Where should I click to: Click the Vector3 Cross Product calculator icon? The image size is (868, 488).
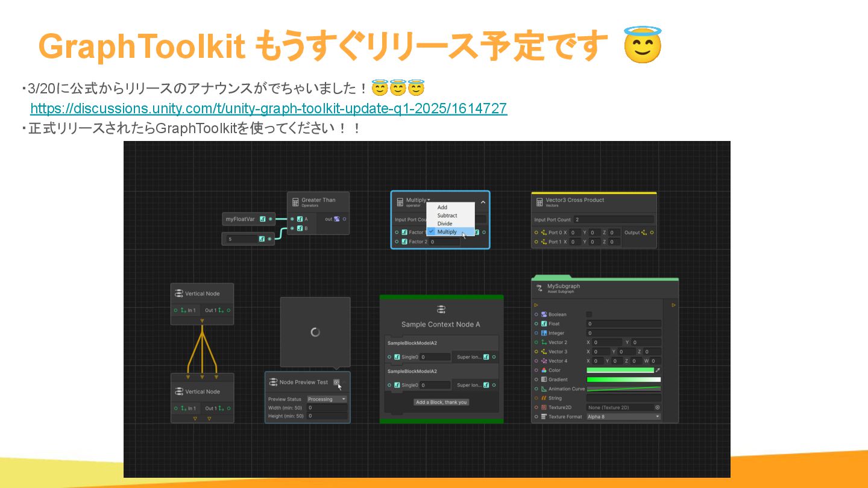(539, 202)
